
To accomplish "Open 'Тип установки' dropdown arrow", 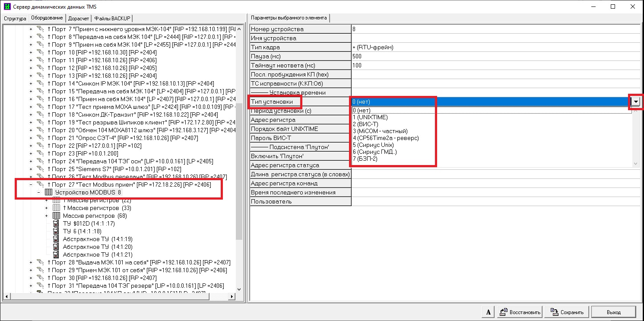I will (x=635, y=102).
